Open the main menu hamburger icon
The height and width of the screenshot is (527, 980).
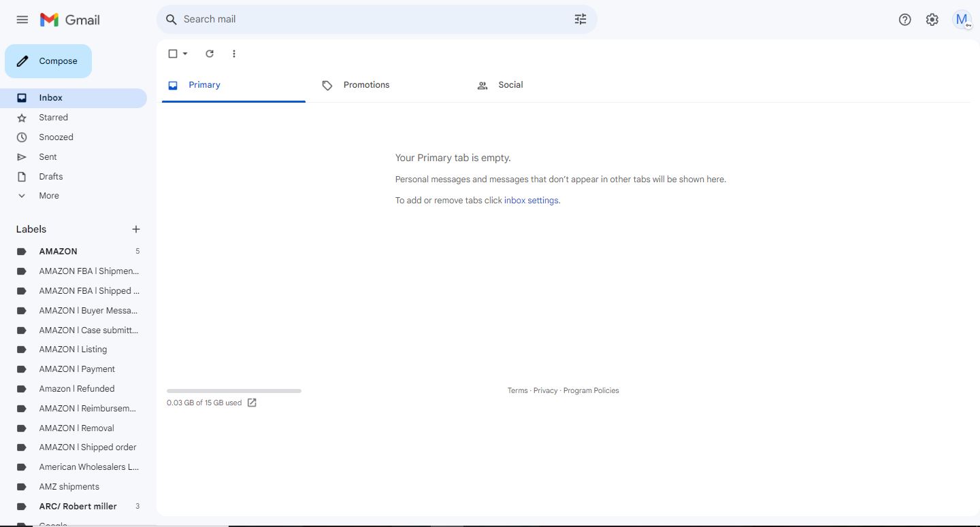pyautogui.click(x=22, y=20)
